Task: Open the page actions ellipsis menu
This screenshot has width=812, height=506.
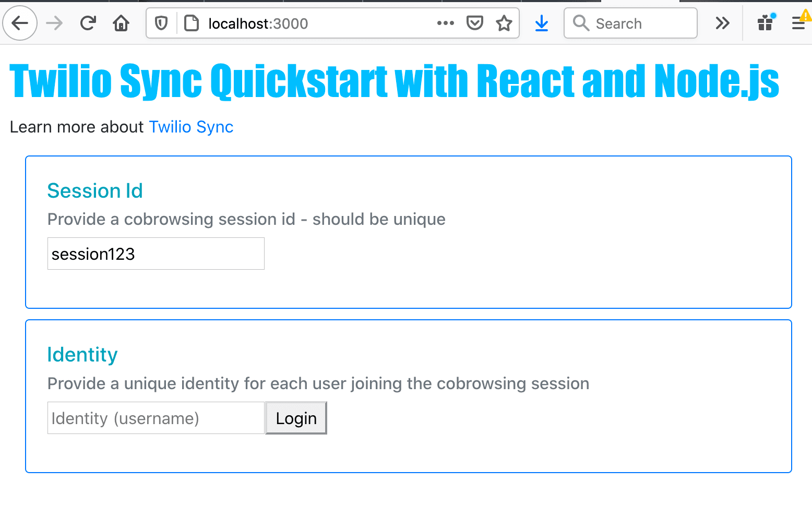Action: pyautogui.click(x=445, y=23)
